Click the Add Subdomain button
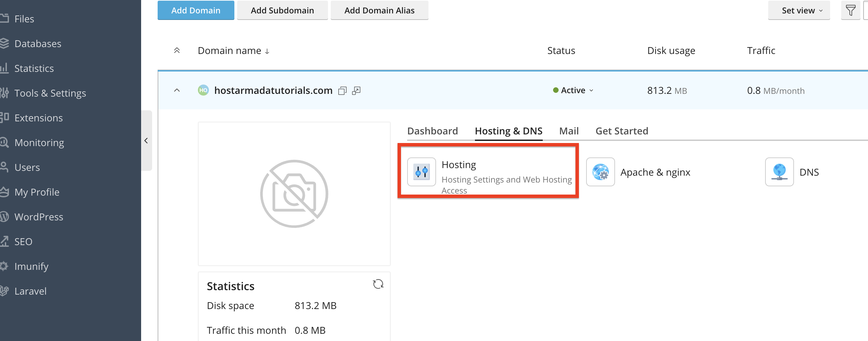 pyautogui.click(x=282, y=10)
